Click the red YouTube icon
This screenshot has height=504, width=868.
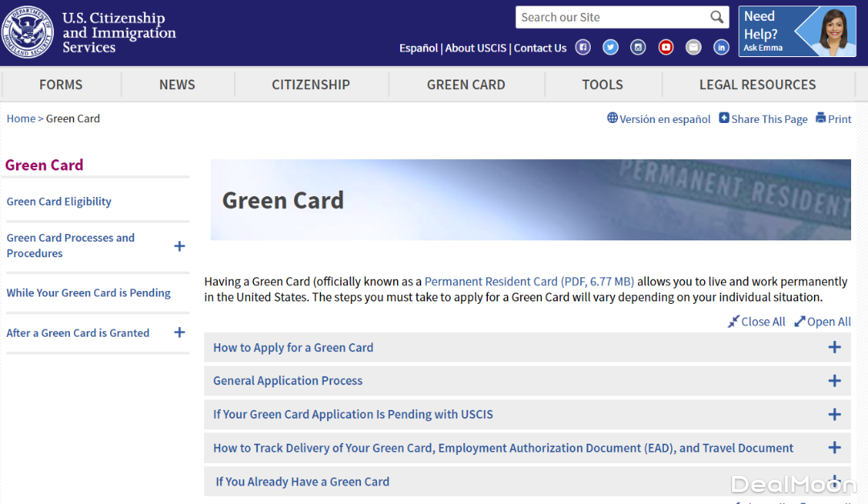[x=665, y=47]
